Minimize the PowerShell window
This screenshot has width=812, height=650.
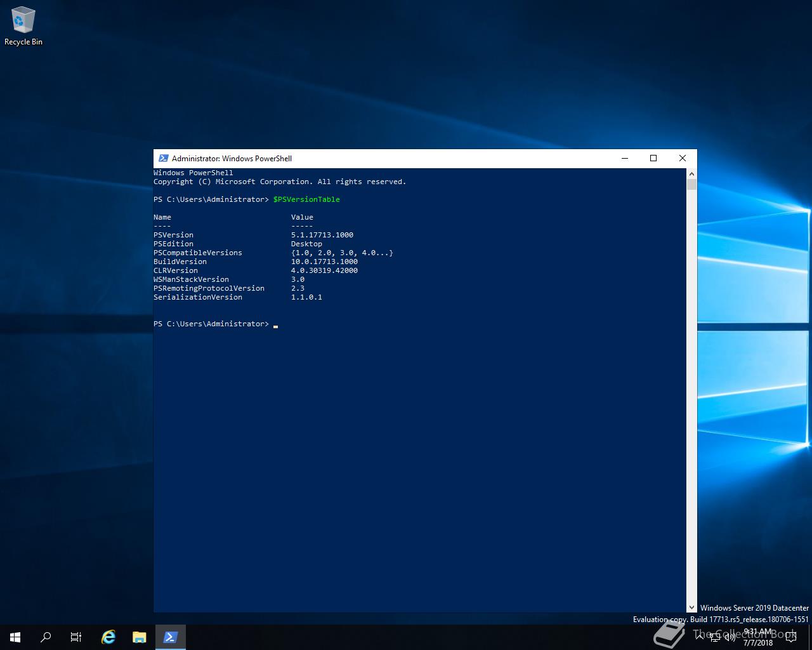pos(625,159)
